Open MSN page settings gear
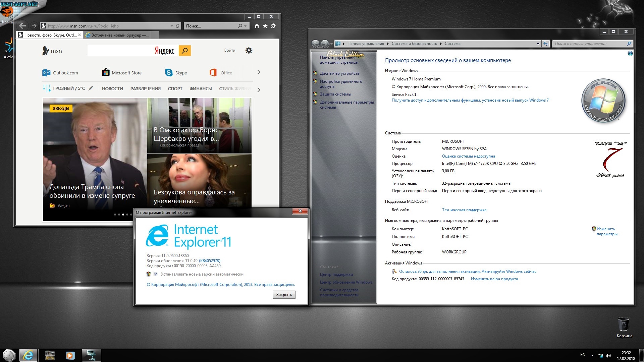This screenshot has width=644, height=362. click(249, 50)
